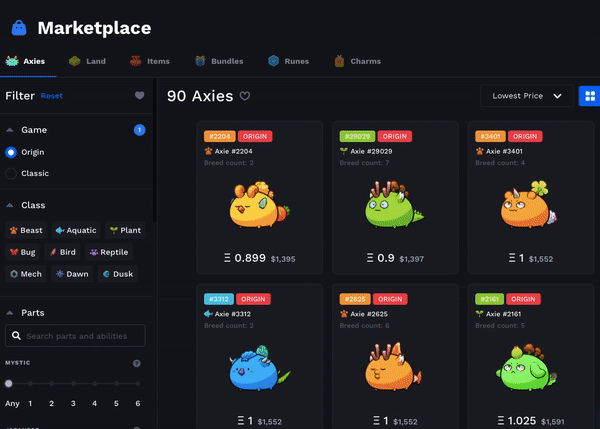
Task: Click the #2625 ID badge
Action: click(355, 299)
